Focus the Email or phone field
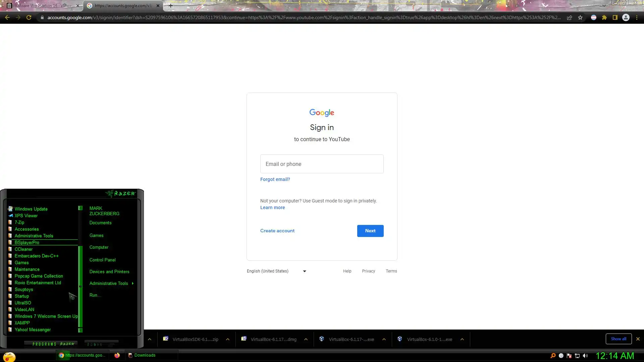Screen dimensions: 644x362 (322, 164)
